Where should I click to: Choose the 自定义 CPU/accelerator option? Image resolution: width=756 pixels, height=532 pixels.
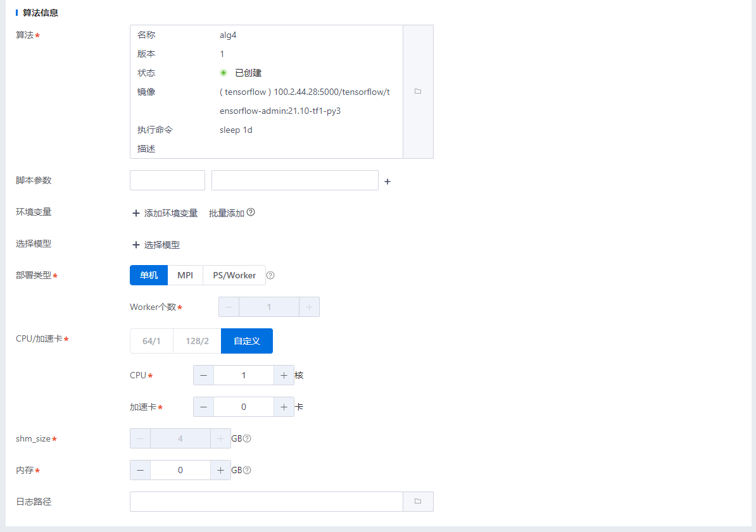point(246,341)
